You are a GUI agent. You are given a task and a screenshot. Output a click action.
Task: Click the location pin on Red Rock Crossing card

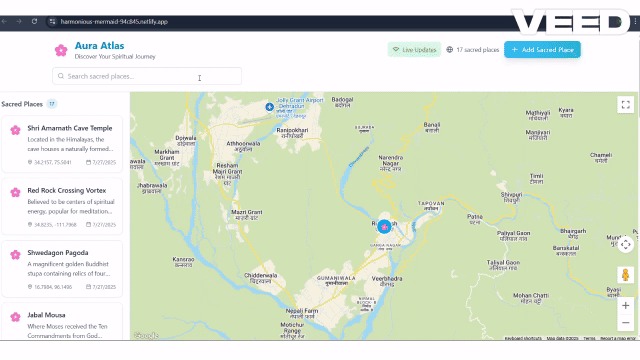coord(30,224)
